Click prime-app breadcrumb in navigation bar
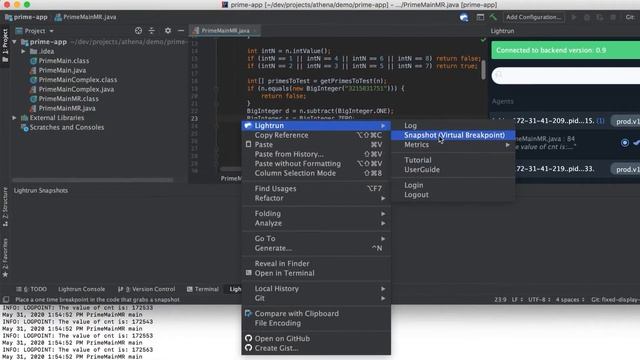 click(26, 17)
